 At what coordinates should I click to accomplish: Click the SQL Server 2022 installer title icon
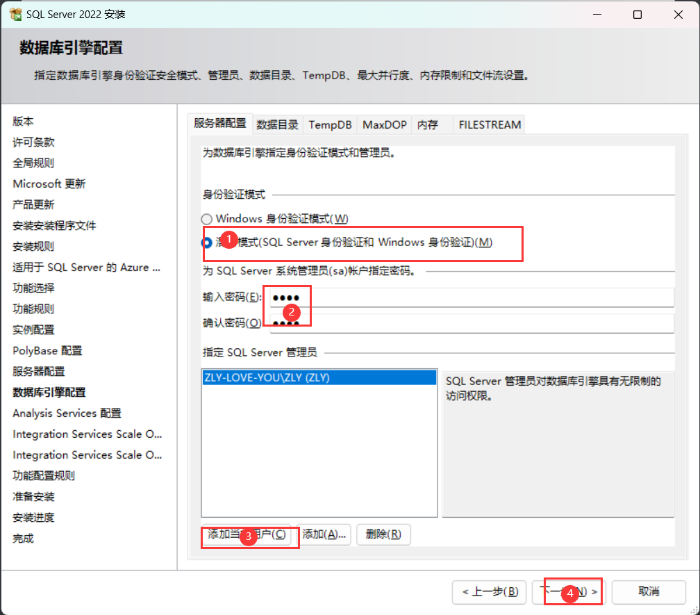[15, 15]
